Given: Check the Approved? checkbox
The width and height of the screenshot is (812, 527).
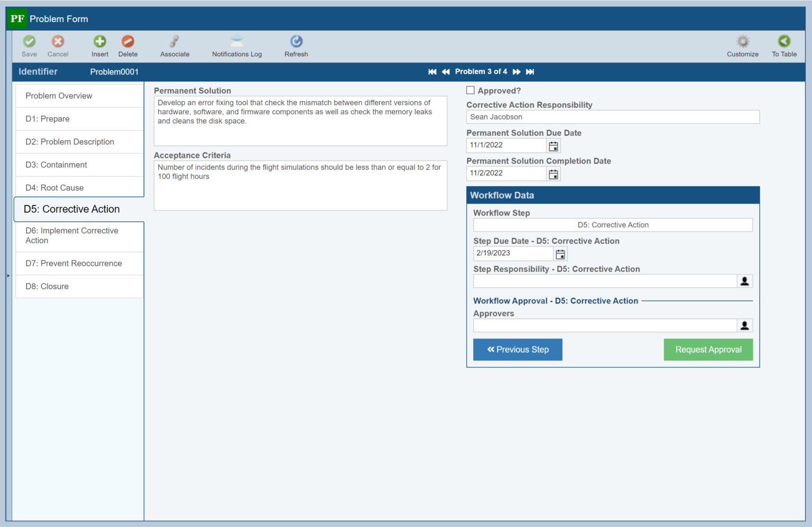Looking at the screenshot, I should click(x=470, y=90).
